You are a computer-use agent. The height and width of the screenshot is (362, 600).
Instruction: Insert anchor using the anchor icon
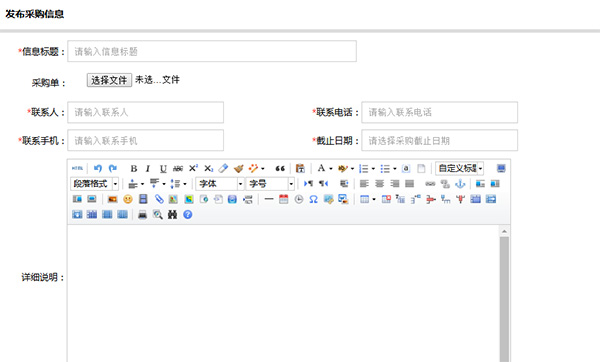coord(460,184)
